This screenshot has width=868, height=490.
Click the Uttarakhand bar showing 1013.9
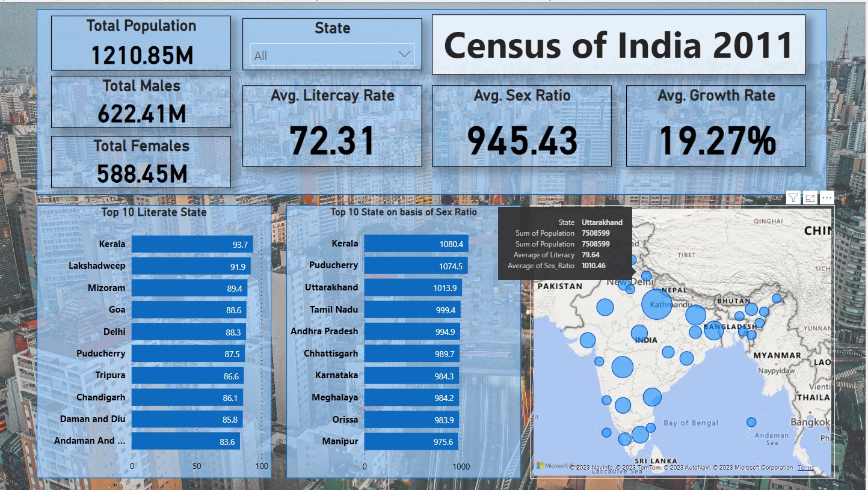click(x=413, y=288)
